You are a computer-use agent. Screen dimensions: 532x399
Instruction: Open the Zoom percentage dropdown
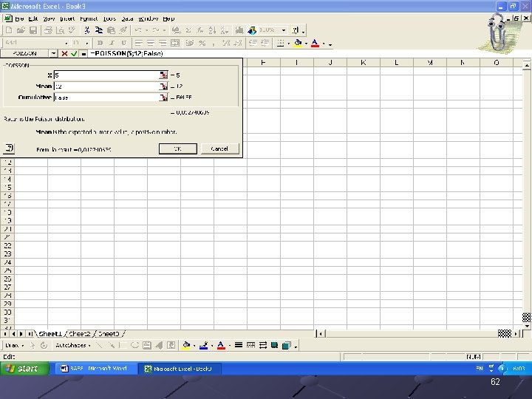(283, 30)
